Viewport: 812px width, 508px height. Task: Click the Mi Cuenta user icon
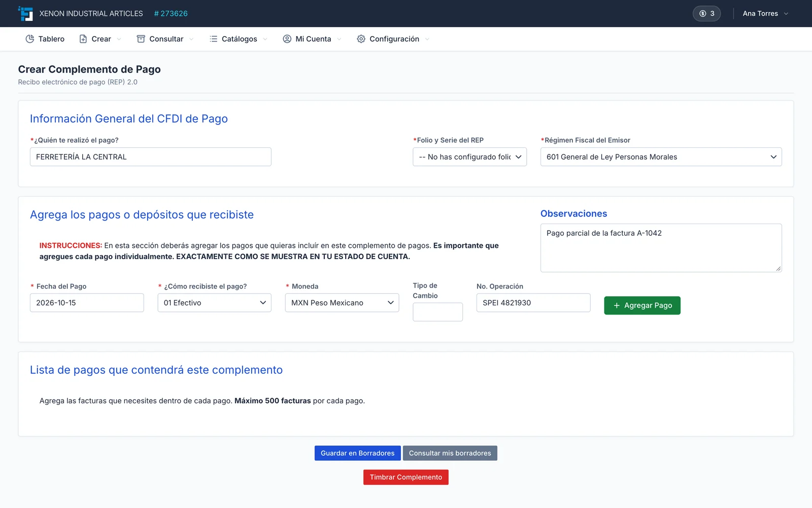coord(287,39)
